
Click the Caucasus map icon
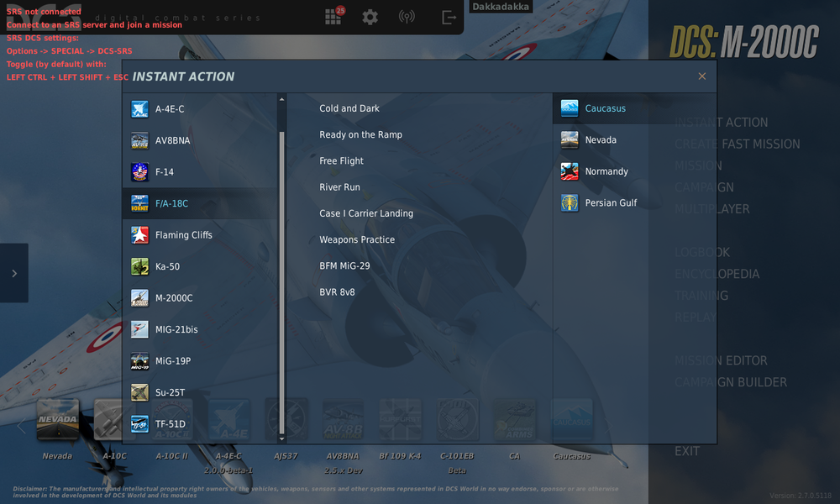(x=570, y=108)
